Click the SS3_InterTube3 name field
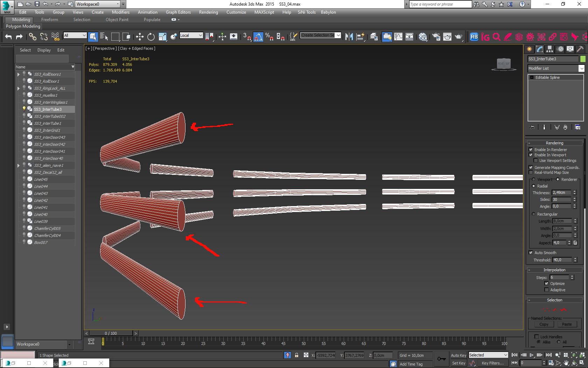This screenshot has height=368, width=588. coord(553,59)
